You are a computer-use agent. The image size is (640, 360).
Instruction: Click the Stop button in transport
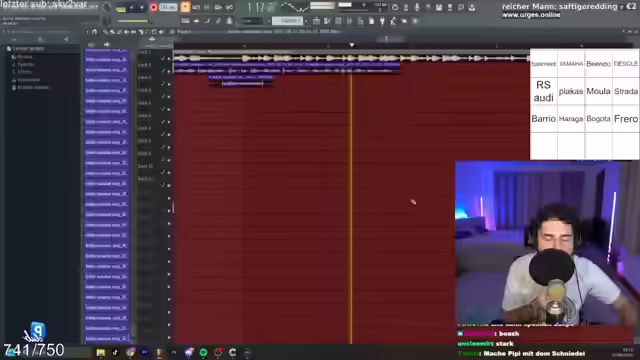(x=142, y=7)
